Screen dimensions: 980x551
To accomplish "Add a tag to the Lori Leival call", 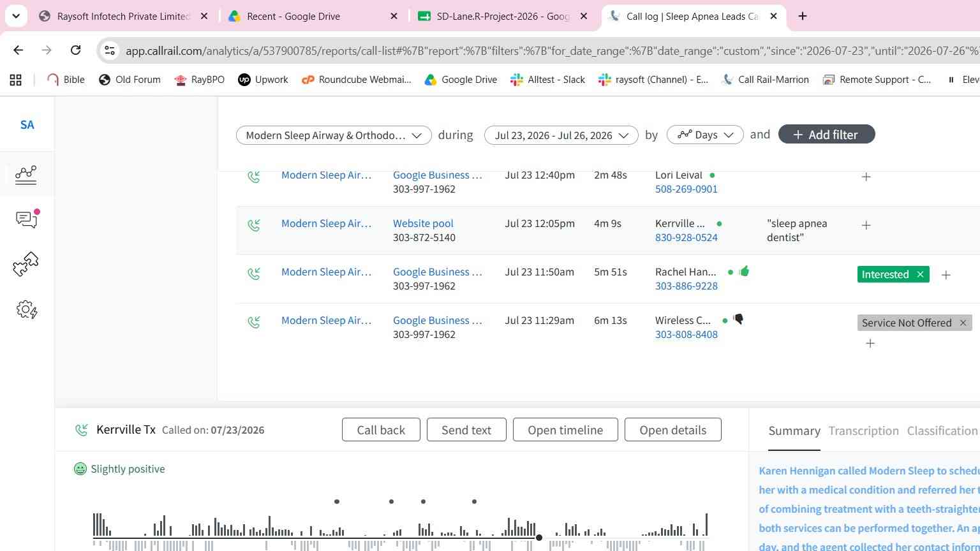I will [866, 177].
